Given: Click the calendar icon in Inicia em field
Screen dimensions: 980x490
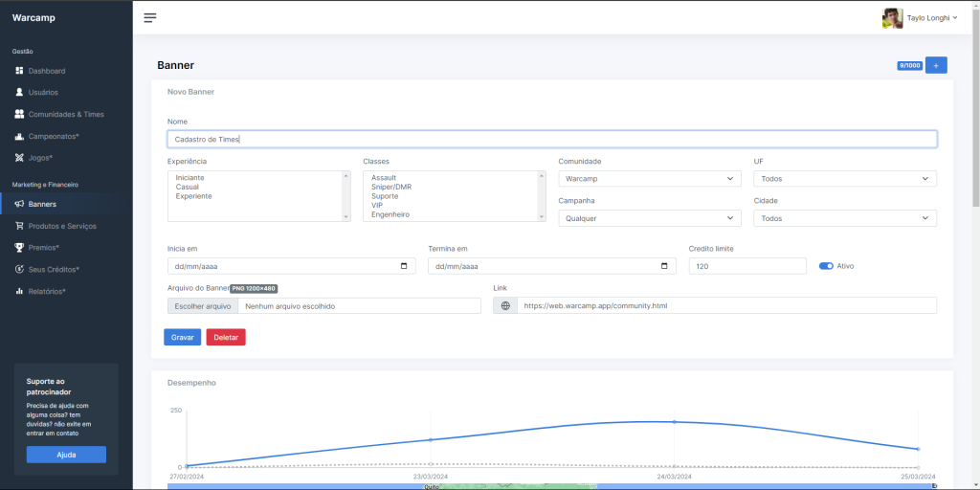Looking at the screenshot, I should tap(403, 266).
